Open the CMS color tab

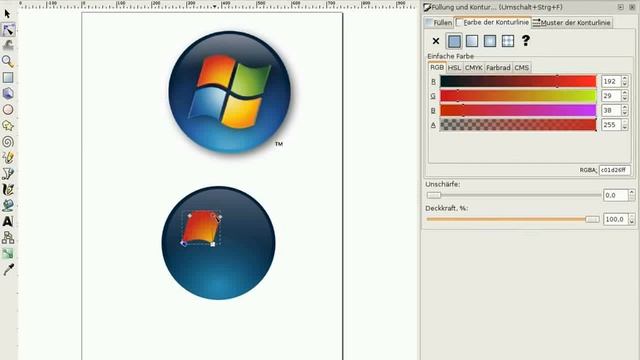521,68
